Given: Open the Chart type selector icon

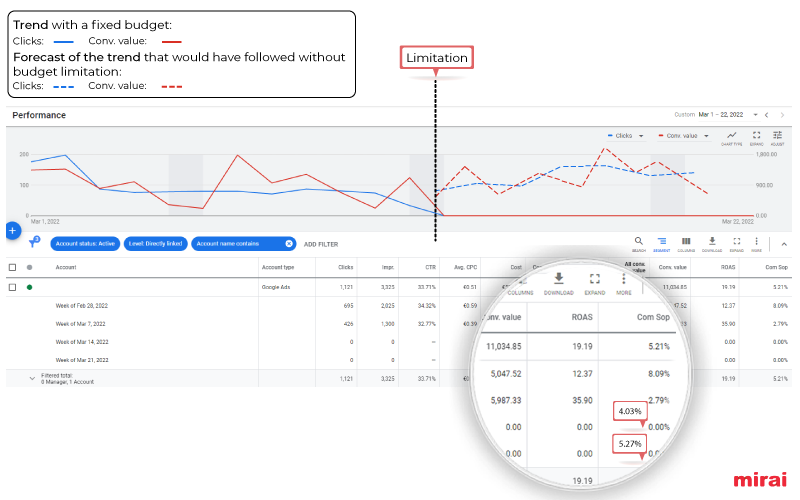Looking at the screenshot, I should tap(732, 138).
